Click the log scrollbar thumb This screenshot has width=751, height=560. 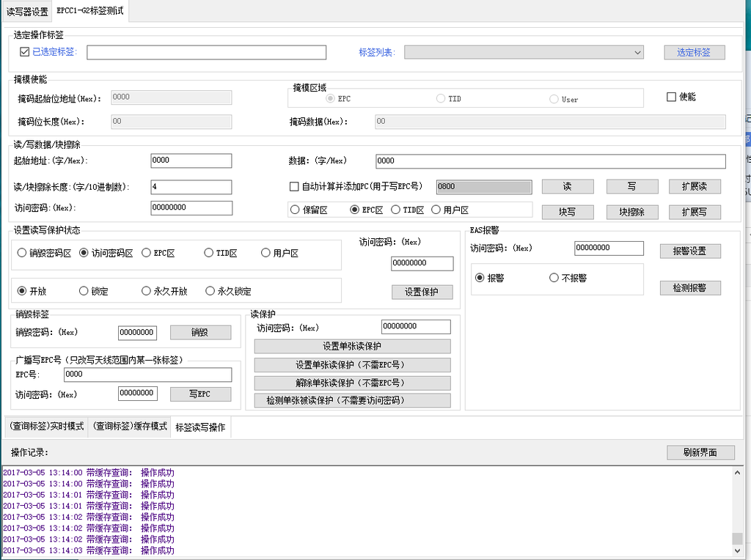pyautogui.click(x=738, y=539)
